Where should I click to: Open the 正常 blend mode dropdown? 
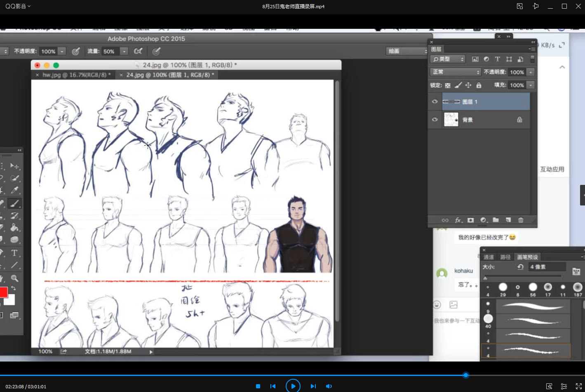456,72
